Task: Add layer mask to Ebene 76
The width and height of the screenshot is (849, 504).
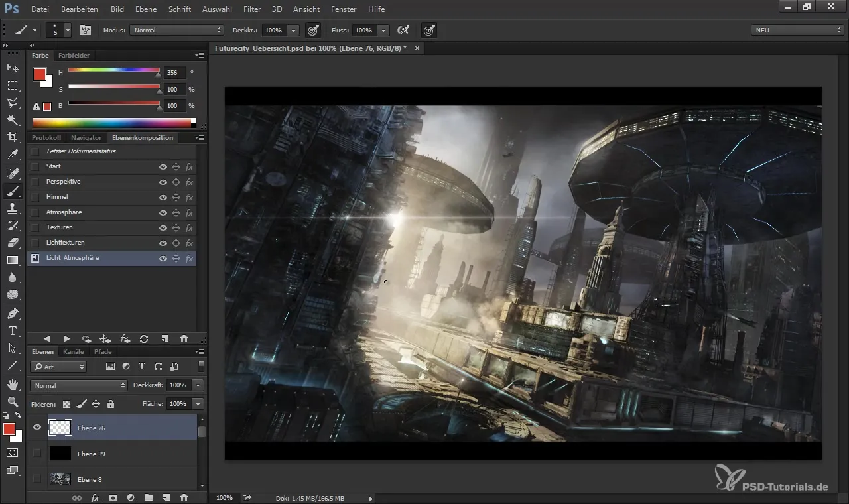Action: tap(113, 497)
